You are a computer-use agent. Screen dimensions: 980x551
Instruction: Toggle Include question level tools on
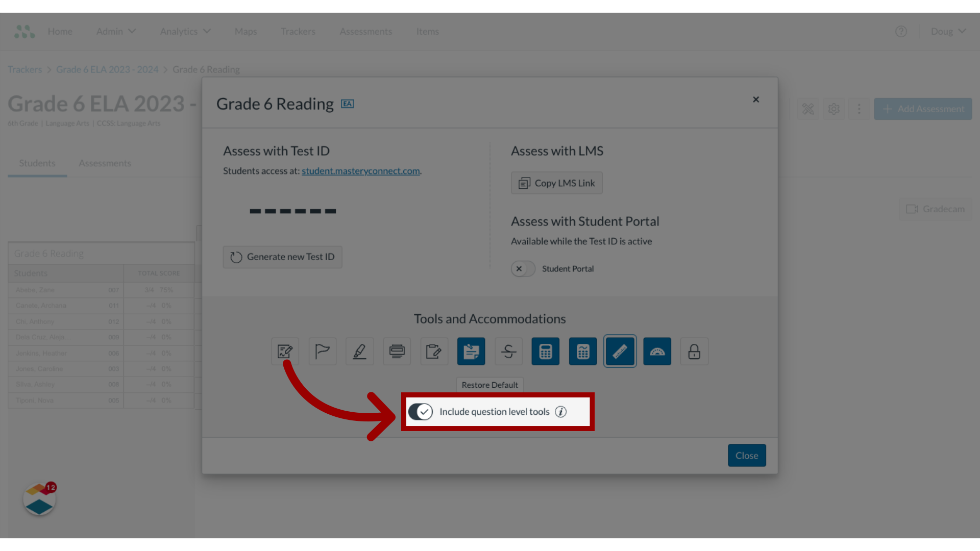(421, 411)
